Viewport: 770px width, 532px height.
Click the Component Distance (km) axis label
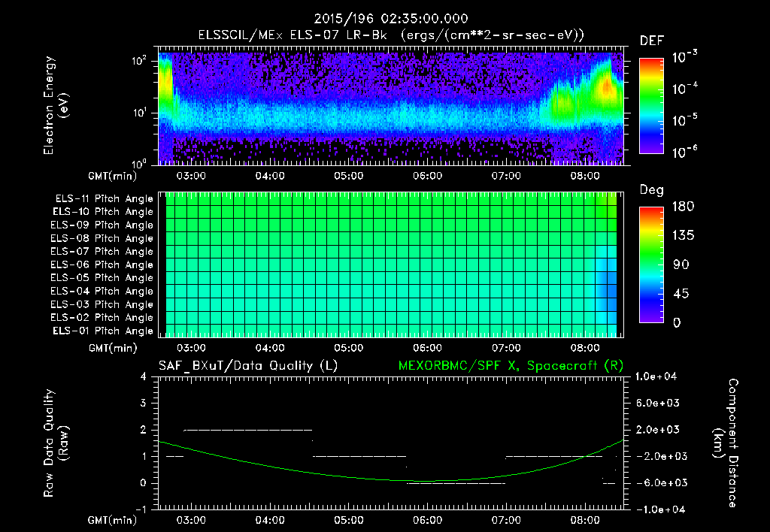coord(726,443)
